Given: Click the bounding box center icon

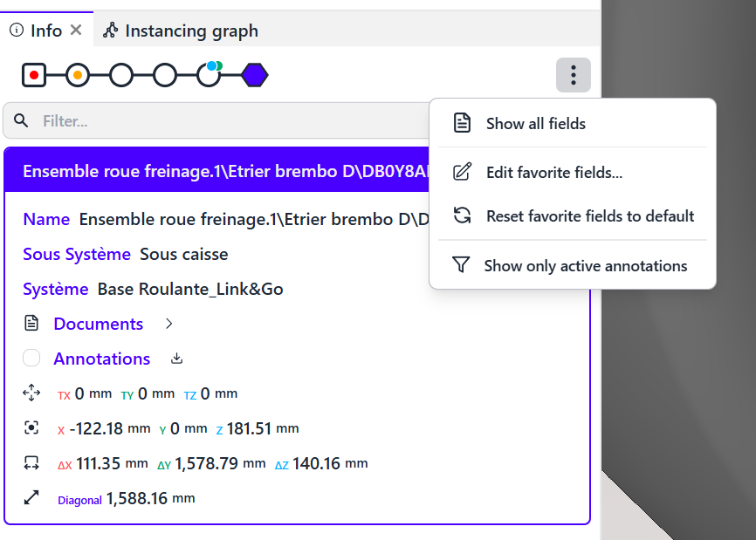Looking at the screenshot, I should [31, 428].
